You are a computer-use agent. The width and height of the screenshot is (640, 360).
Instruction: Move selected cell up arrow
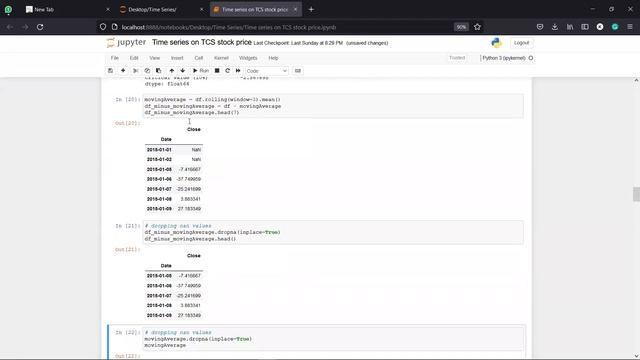click(x=172, y=71)
